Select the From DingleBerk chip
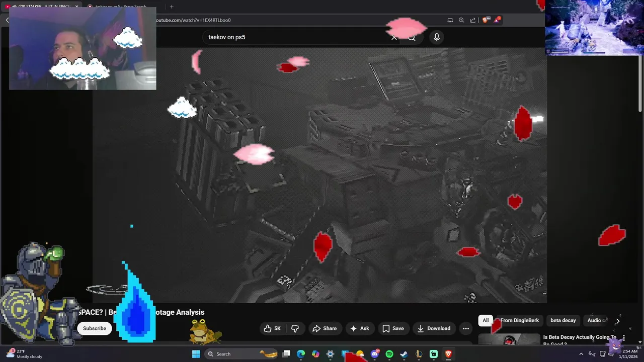This screenshot has height=362, width=644. (x=520, y=320)
